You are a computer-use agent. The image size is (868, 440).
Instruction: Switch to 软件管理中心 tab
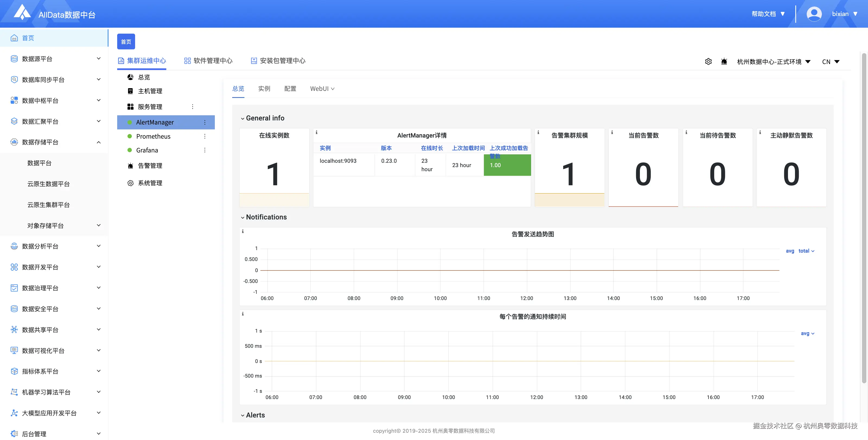(x=208, y=61)
